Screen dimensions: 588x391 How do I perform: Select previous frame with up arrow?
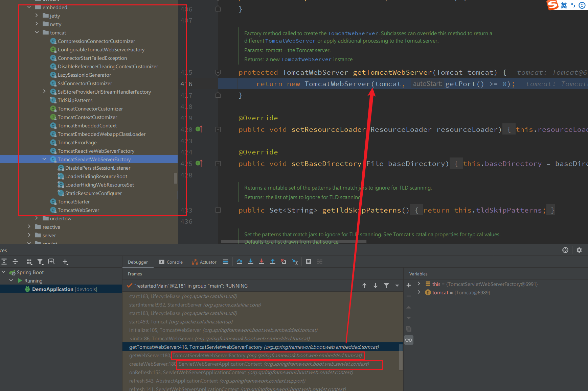point(364,286)
